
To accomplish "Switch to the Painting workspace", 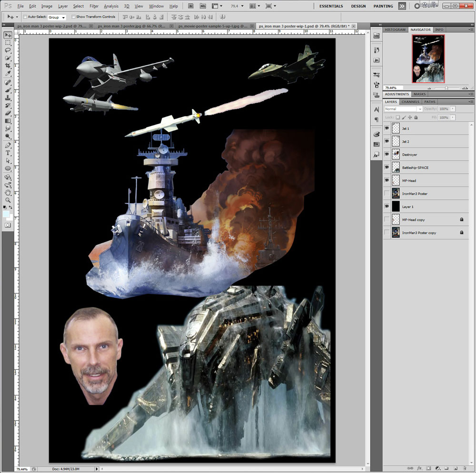I will point(383,6).
